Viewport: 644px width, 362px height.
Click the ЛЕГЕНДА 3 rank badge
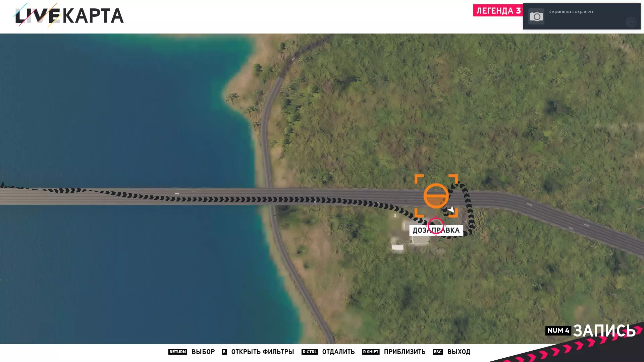498,11
